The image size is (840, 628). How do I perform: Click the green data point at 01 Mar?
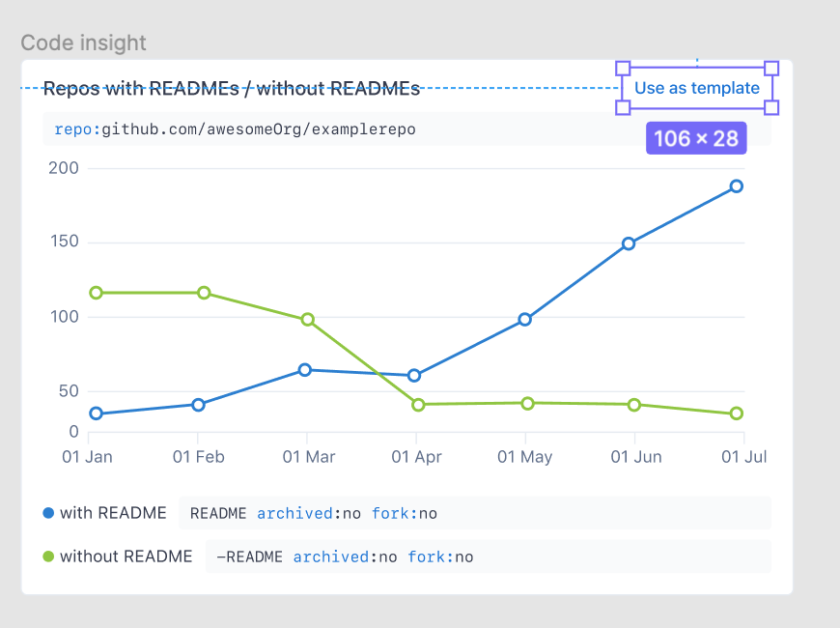click(307, 320)
